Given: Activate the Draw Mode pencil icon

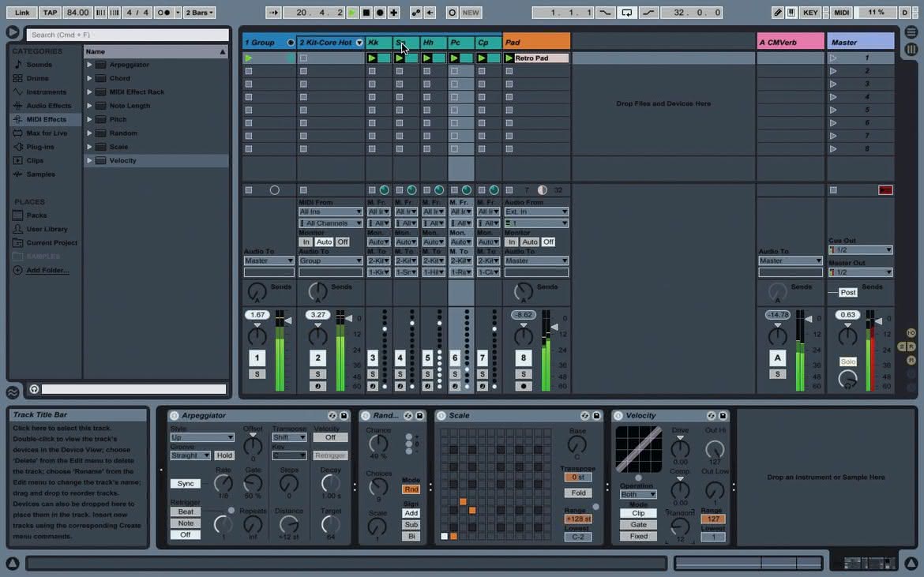Looking at the screenshot, I should pos(778,13).
